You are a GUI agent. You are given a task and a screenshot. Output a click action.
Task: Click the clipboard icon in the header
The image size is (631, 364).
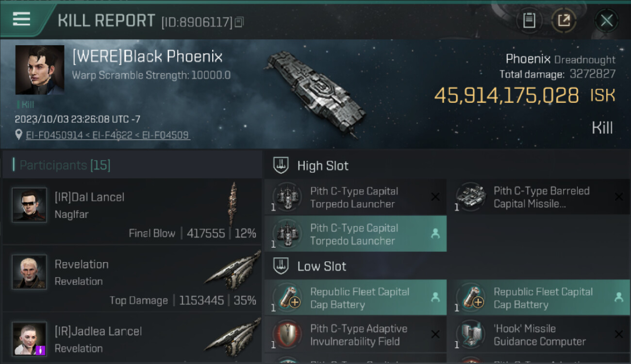pyautogui.click(x=529, y=20)
